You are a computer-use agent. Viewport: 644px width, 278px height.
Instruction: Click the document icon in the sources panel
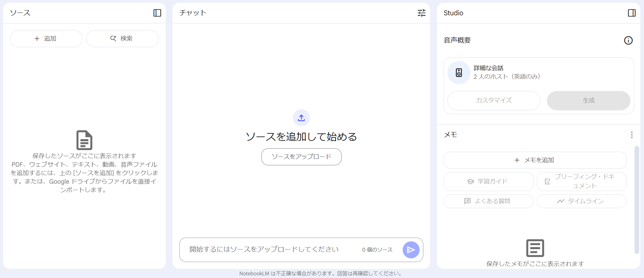tap(84, 140)
